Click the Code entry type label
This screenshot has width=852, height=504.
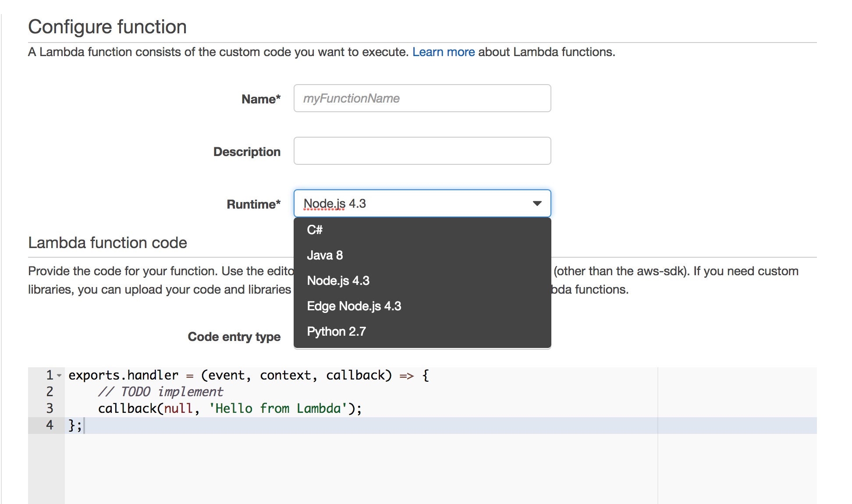click(234, 337)
